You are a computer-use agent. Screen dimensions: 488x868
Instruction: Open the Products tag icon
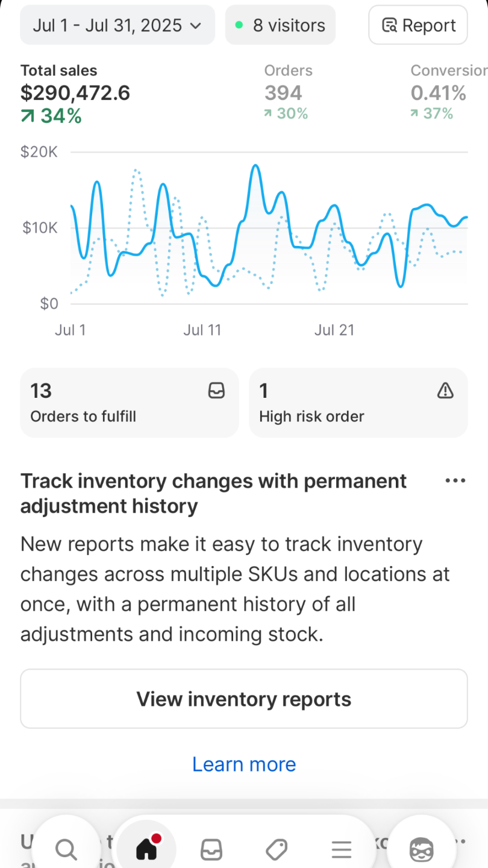277,850
